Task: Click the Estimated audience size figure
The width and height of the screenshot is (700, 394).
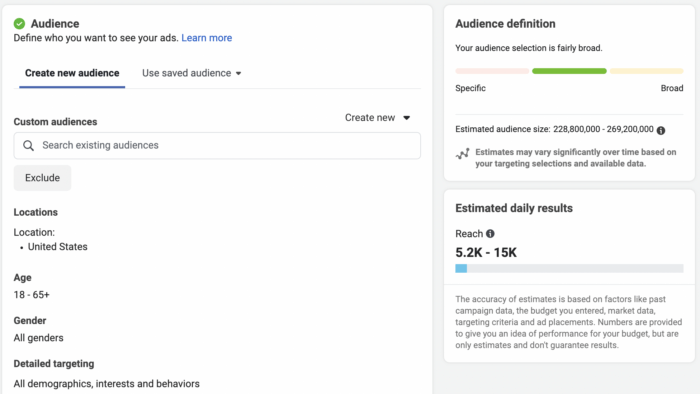Action: click(603, 129)
